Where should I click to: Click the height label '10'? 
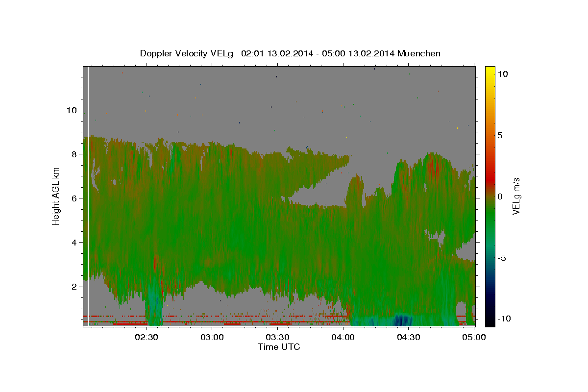(x=73, y=110)
